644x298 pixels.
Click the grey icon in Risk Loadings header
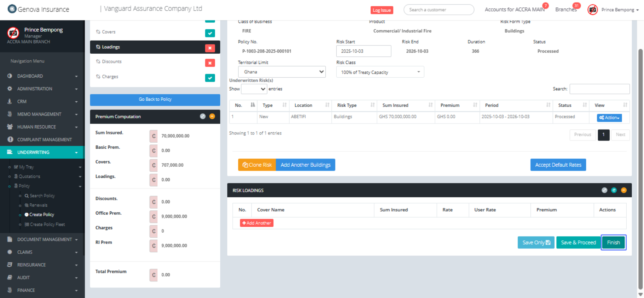click(x=604, y=190)
